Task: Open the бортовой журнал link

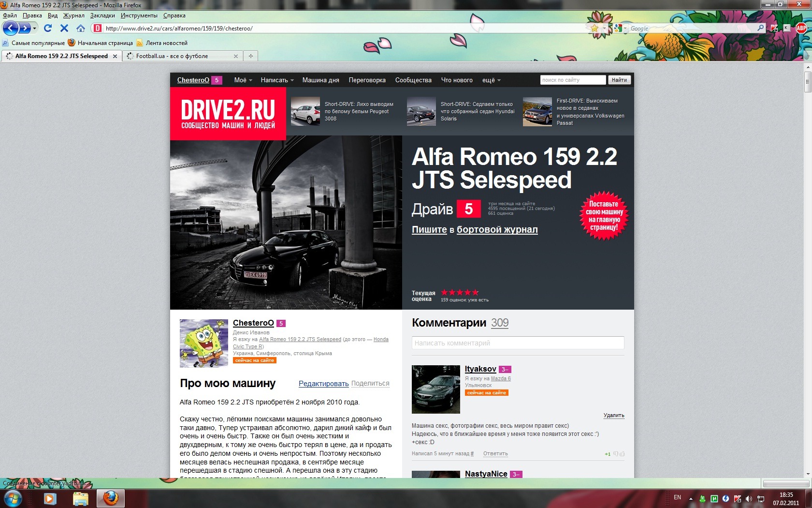Action: [x=497, y=230]
